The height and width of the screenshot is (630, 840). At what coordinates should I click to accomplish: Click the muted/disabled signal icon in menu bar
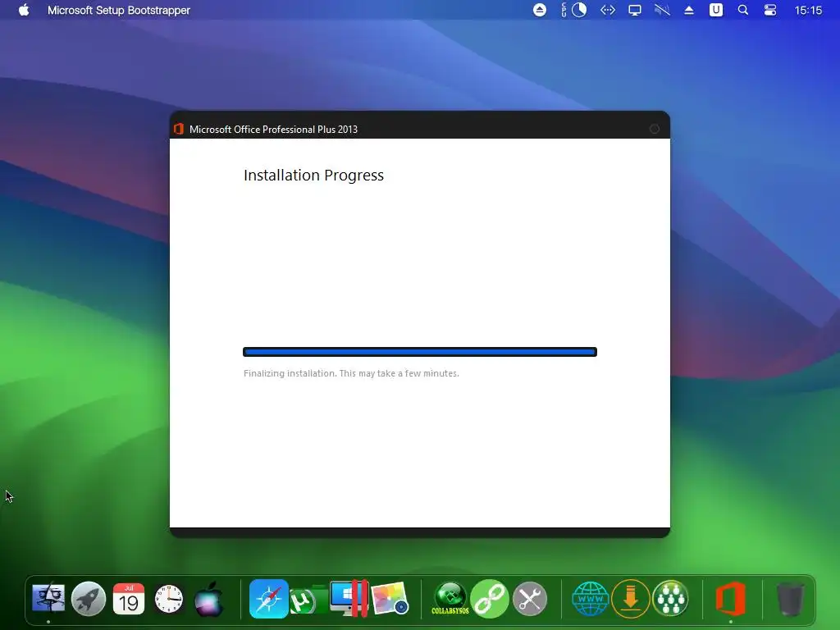point(662,10)
